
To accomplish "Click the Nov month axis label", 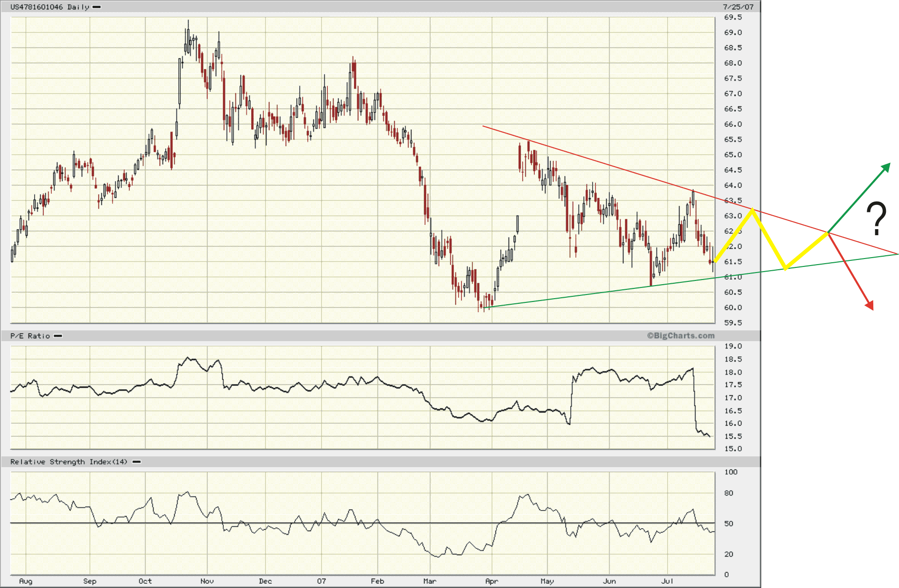I will [207, 581].
